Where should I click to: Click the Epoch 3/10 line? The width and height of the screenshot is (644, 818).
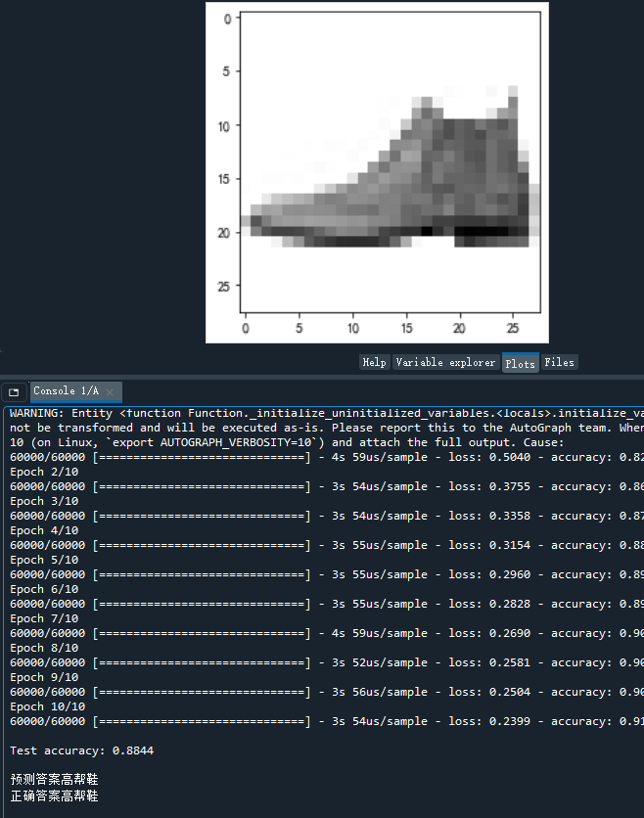[x=44, y=501]
